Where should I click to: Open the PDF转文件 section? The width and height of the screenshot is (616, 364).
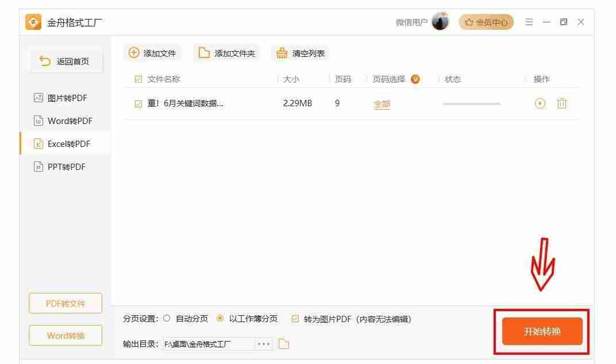[65, 303]
